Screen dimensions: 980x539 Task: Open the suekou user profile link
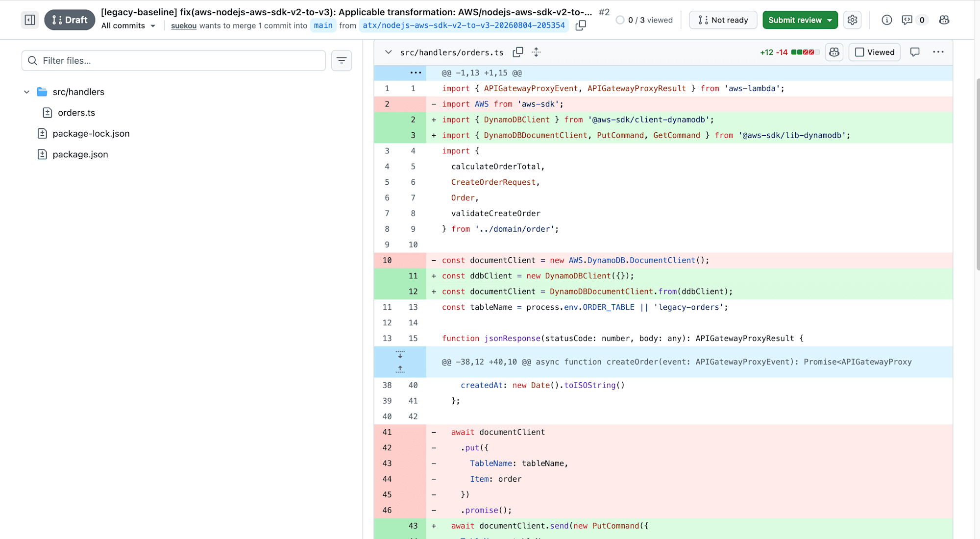pyautogui.click(x=184, y=25)
